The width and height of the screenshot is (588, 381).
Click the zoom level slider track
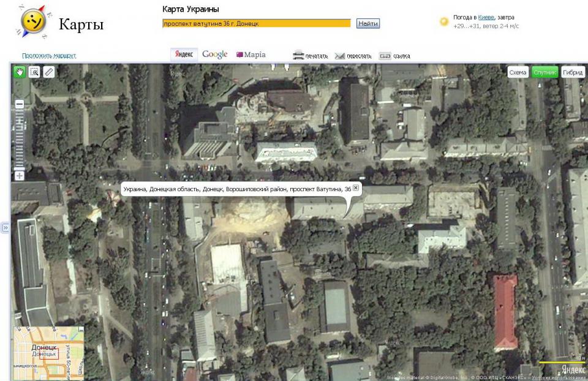tap(20, 140)
